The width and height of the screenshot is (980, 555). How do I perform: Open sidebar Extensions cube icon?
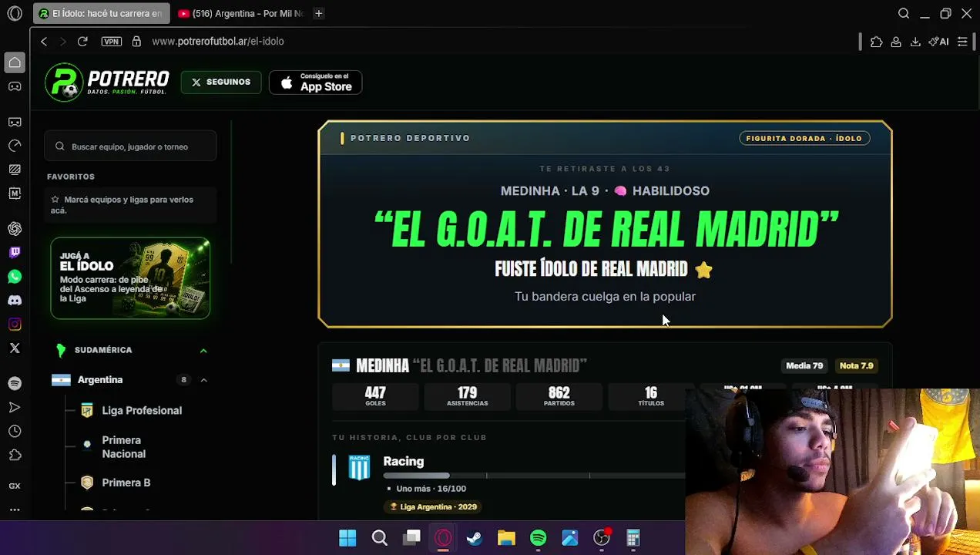point(15,455)
